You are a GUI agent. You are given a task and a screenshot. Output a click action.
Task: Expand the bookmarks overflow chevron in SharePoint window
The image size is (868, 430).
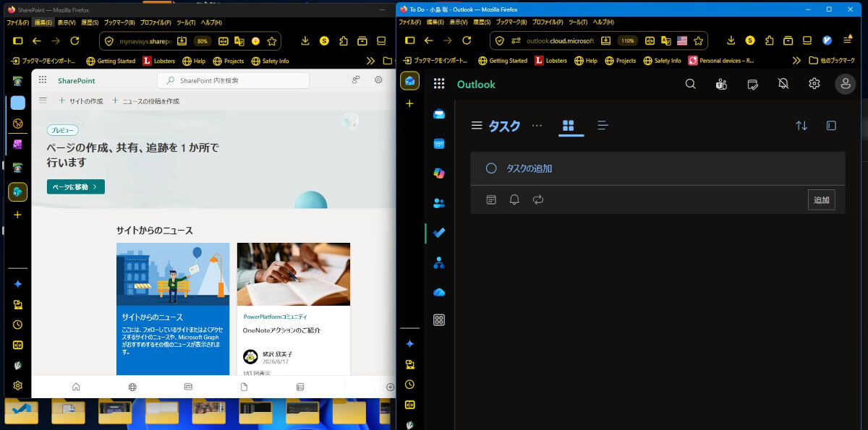[x=370, y=61]
